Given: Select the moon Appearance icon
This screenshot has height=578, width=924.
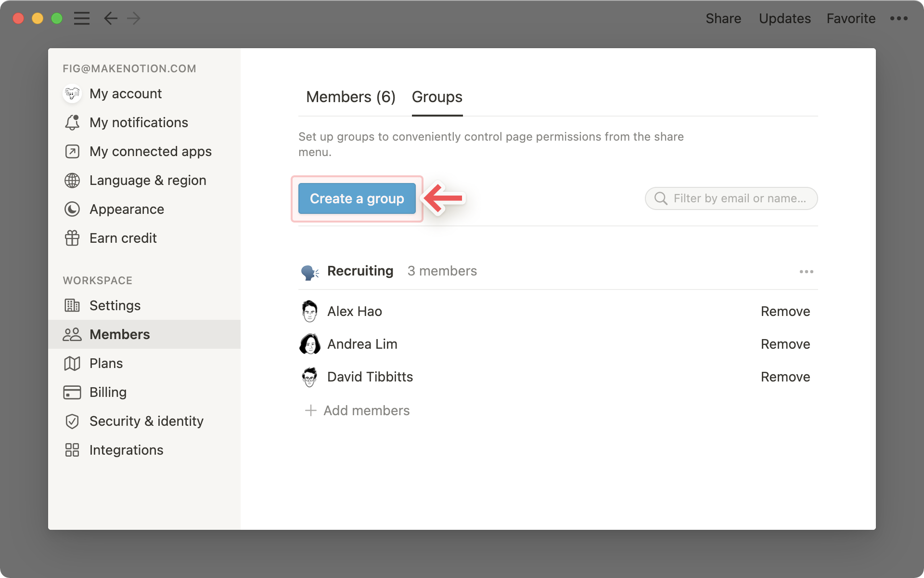Looking at the screenshot, I should click(72, 209).
